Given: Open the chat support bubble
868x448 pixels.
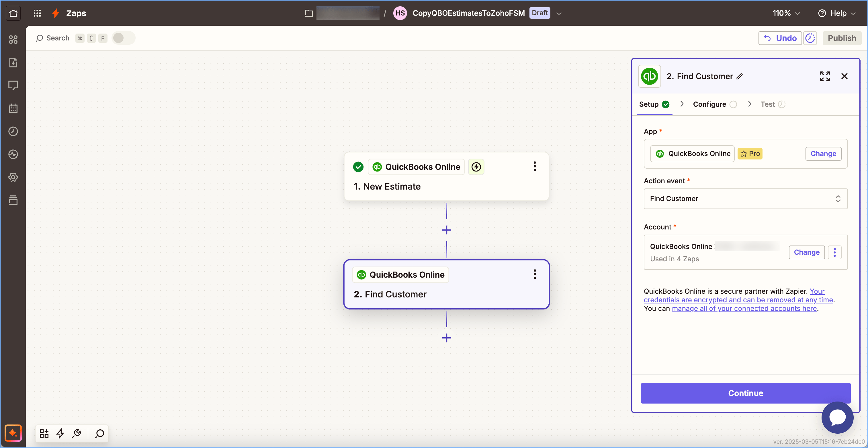Looking at the screenshot, I should click(x=837, y=417).
